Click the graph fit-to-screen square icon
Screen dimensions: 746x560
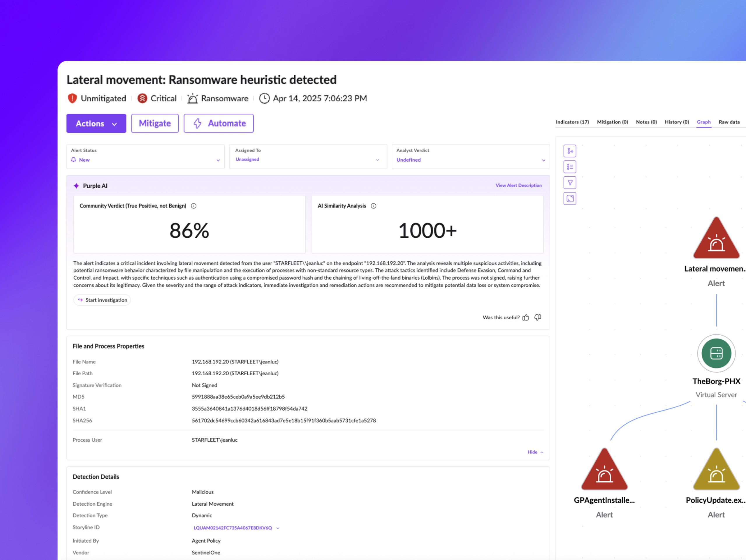(x=570, y=198)
